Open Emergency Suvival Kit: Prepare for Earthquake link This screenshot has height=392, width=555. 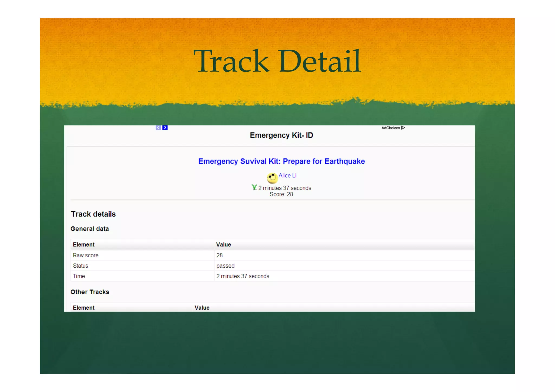tap(281, 161)
